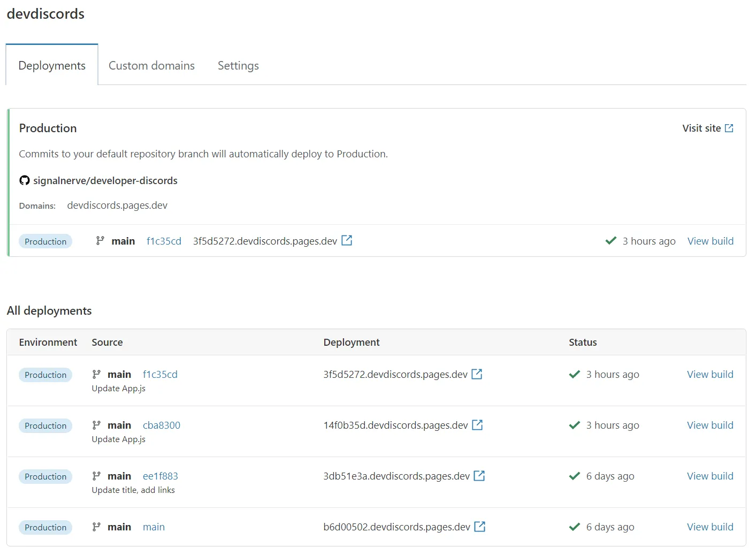This screenshot has width=756, height=555.
Task: Open commit ee1f883 link
Action: click(x=160, y=475)
